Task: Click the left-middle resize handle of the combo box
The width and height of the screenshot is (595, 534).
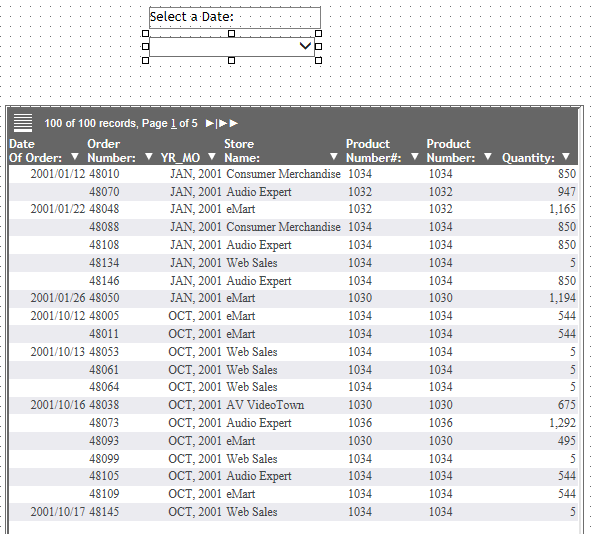Action: (145, 47)
